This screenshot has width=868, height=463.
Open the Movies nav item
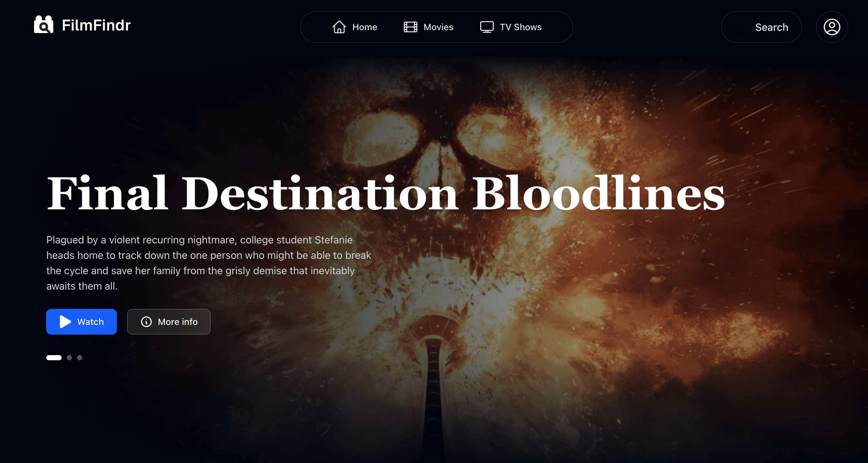pyautogui.click(x=428, y=27)
